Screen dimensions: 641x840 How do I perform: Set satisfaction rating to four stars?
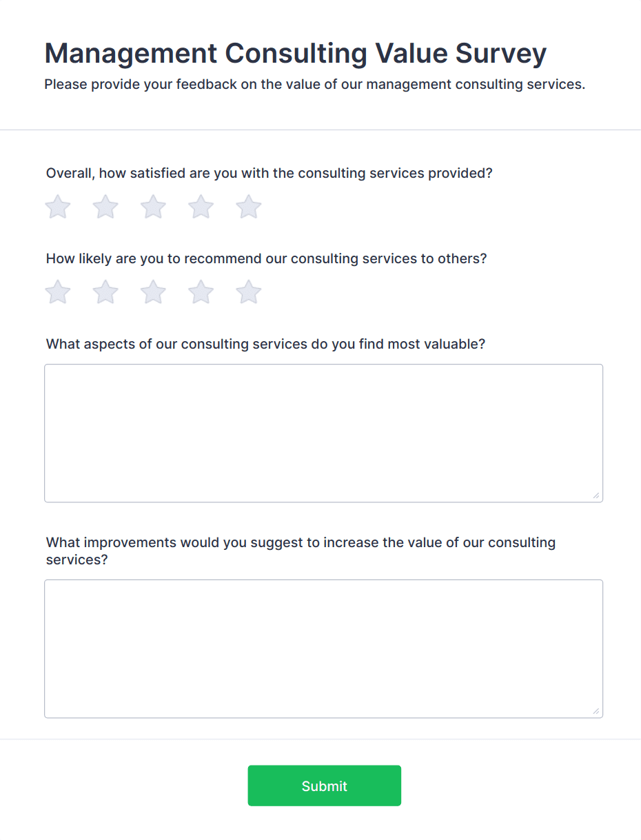click(x=201, y=207)
